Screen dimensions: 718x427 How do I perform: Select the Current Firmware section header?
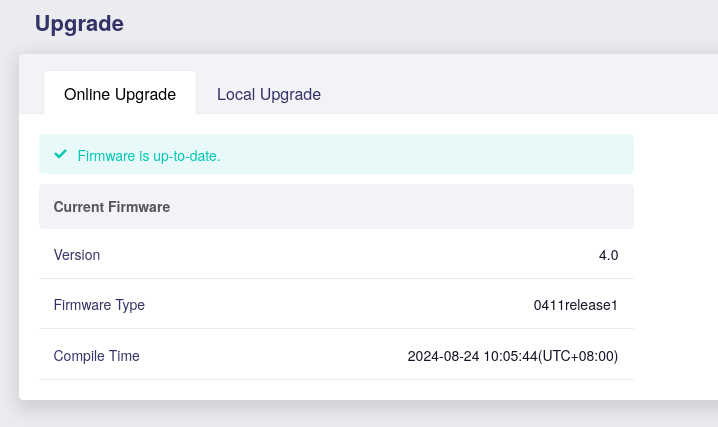coord(111,207)
